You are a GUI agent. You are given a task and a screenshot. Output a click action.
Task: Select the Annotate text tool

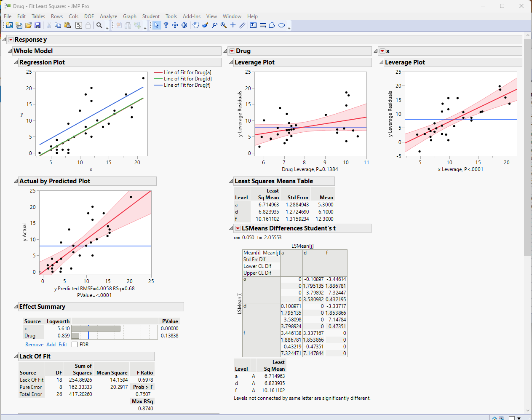click(x=253, y=25)
